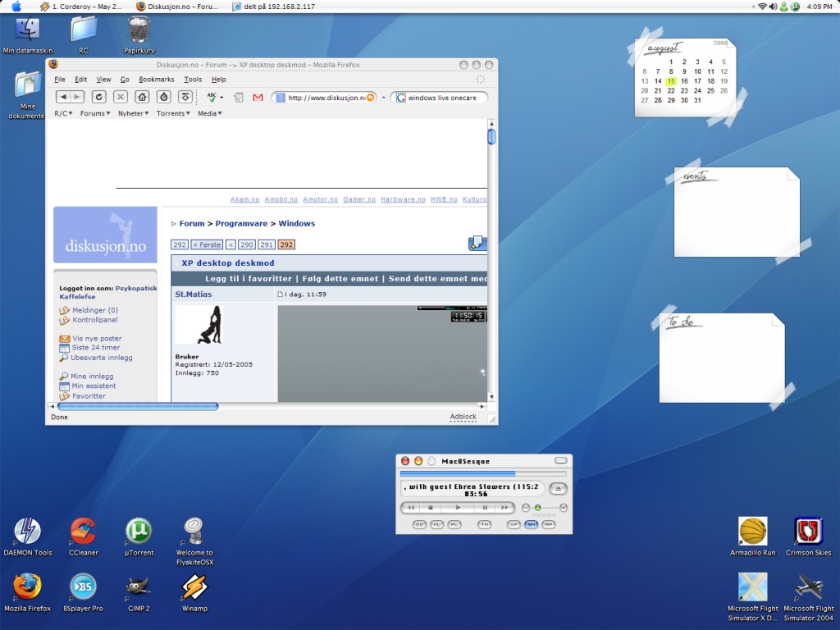Reload the Firefox page
840x630 pixels.
coord(99,97)
